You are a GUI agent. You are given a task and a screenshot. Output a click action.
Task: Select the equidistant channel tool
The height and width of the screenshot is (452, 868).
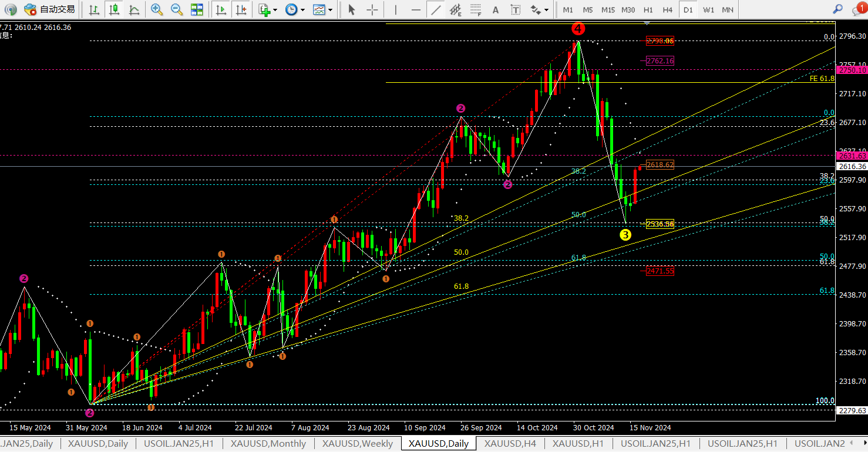(x=455, y=9)
